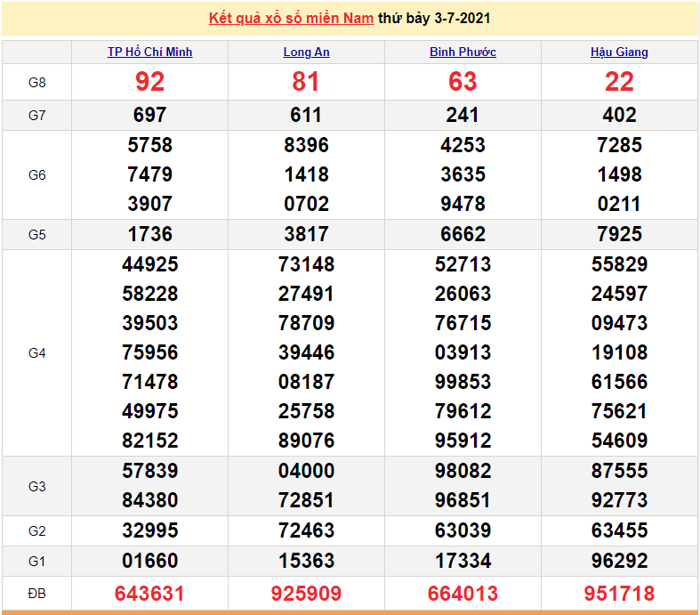
Task: Open the TP Hồ Chí Minh column link
Action: [x=150, y=53]
